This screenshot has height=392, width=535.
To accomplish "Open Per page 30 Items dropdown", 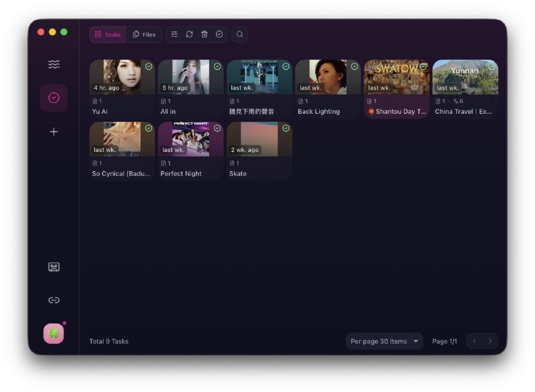I will pos(385,341).
